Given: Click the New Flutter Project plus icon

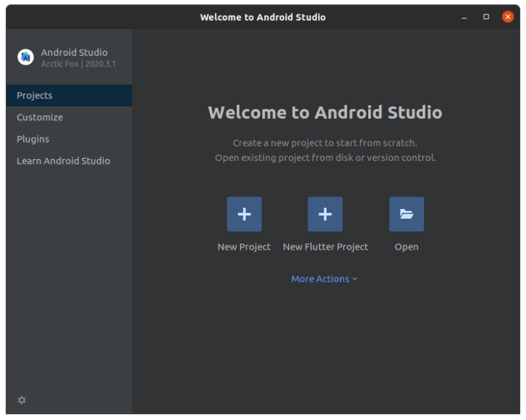Looking at the screenshot, I should (x=325, y=214).
